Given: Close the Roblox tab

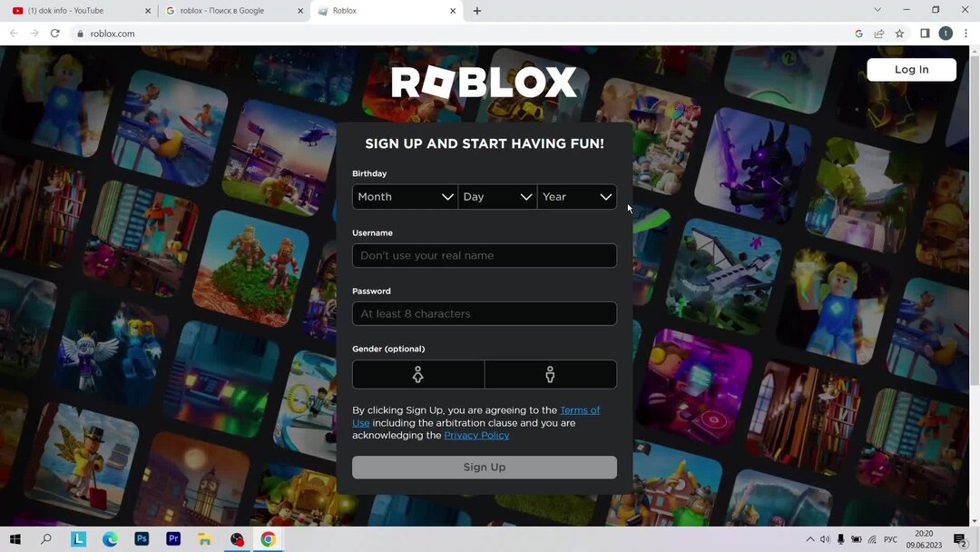Looking at the screenshot, I should tap(453, 11).
